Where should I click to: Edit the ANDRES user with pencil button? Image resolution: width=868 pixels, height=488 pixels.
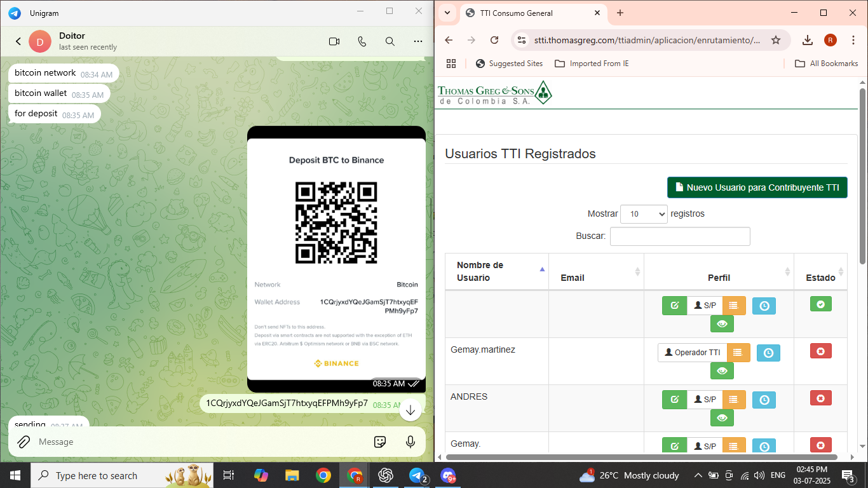coord(674,400)
